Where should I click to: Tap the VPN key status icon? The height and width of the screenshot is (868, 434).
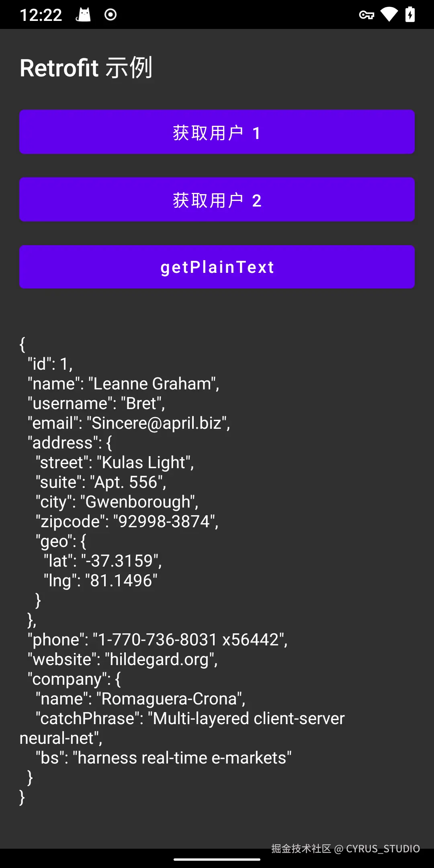click(x=366, y=15)
